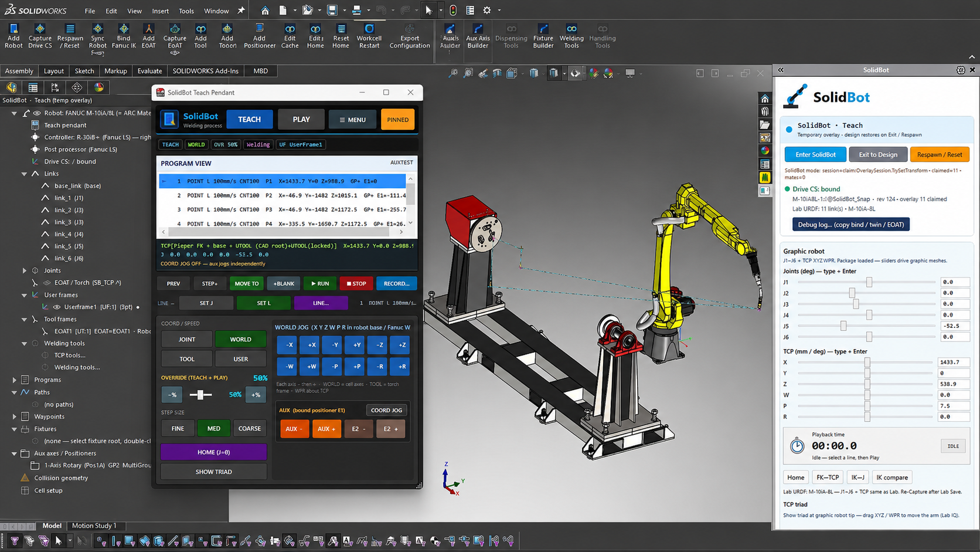The image size is (980, 552).
Task: Click the HOME (J=0) button
Action: click(x=213, y=452)
